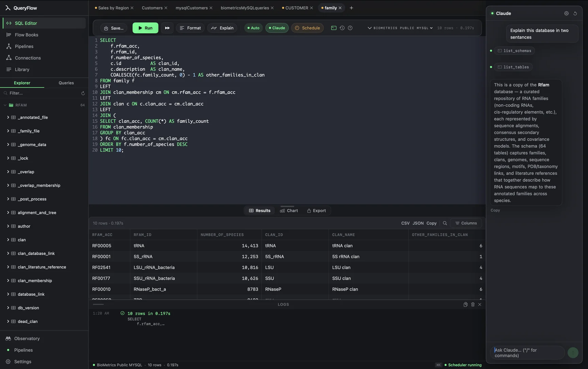This screenshot has height=369, width=588.
Task: Open the console panel icon in toolbar
Action: 334,28
